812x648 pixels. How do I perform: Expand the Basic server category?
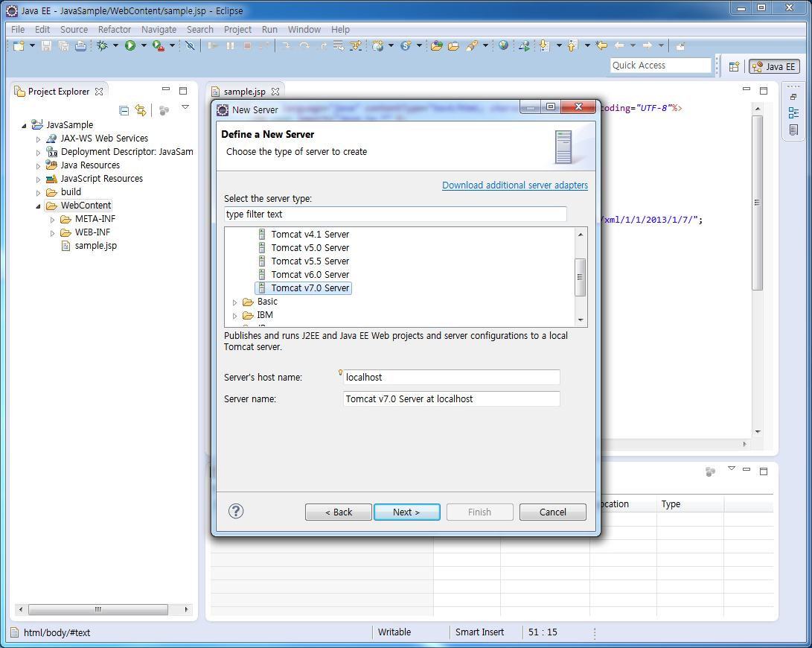234,302
